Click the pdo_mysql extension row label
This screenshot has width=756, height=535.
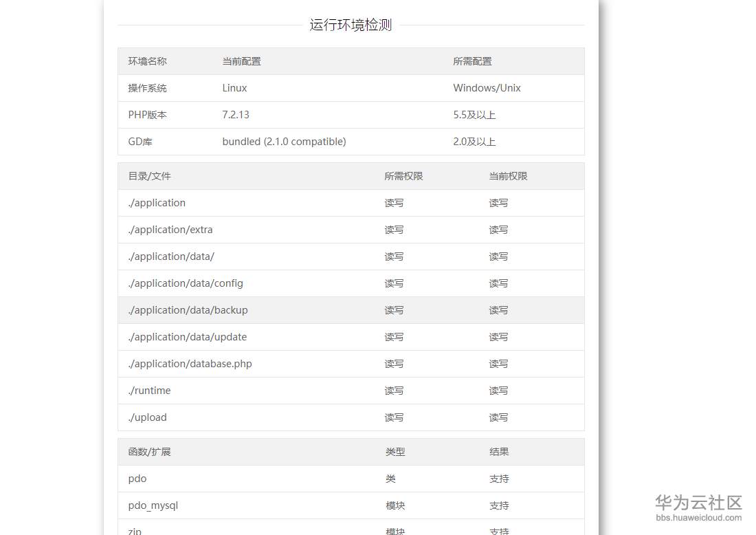click(153, 505)
